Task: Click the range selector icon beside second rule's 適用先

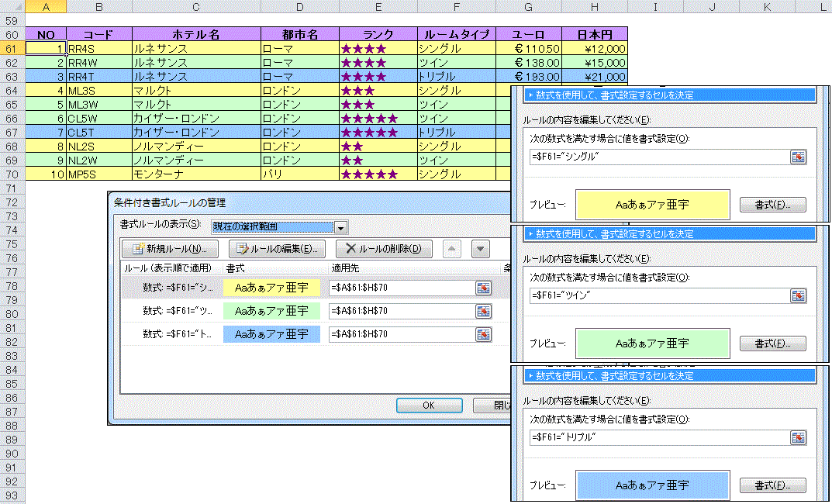Action: click(484, 310)
